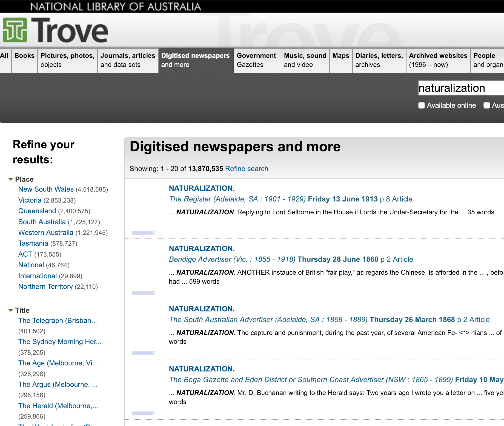504x426 pixels.
Task: Open Government Gazettes tab
Action: pos(257,60)
